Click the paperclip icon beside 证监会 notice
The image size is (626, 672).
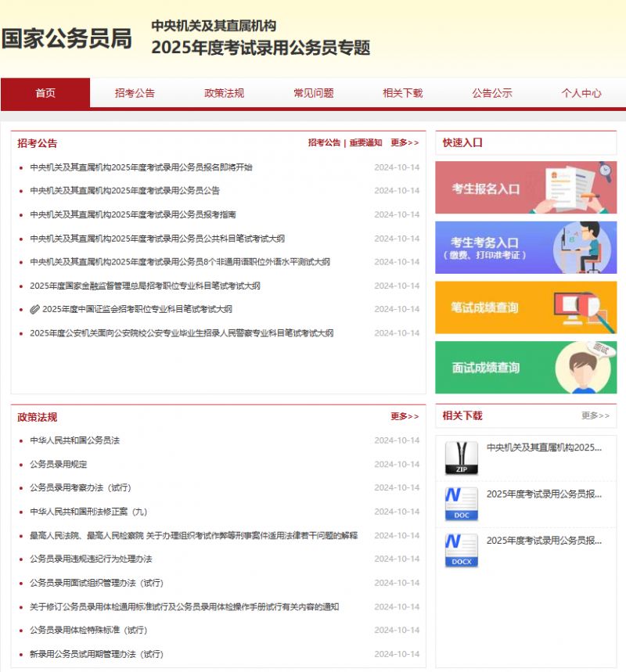coord(34,309)
